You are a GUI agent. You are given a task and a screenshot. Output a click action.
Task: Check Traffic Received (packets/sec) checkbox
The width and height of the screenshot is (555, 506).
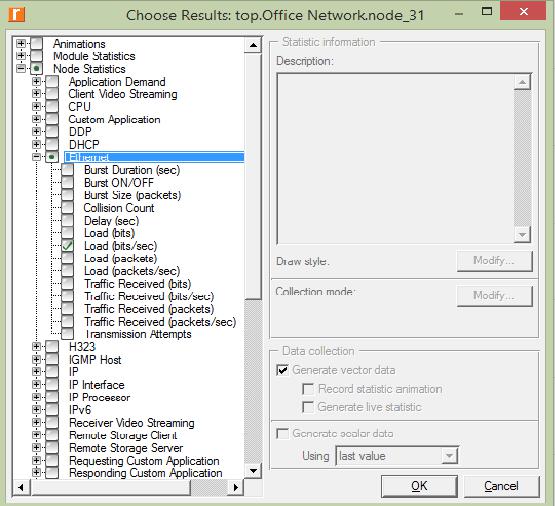[67, 321]
